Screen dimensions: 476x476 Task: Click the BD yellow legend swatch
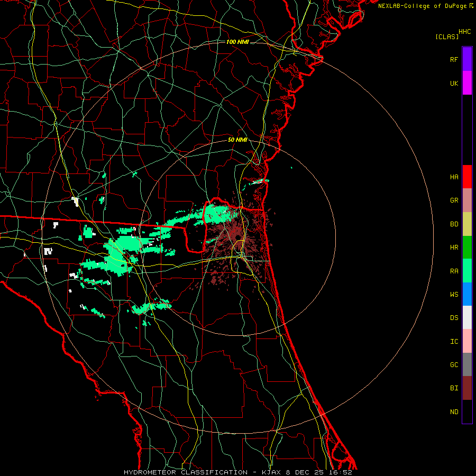click(467, 224)
